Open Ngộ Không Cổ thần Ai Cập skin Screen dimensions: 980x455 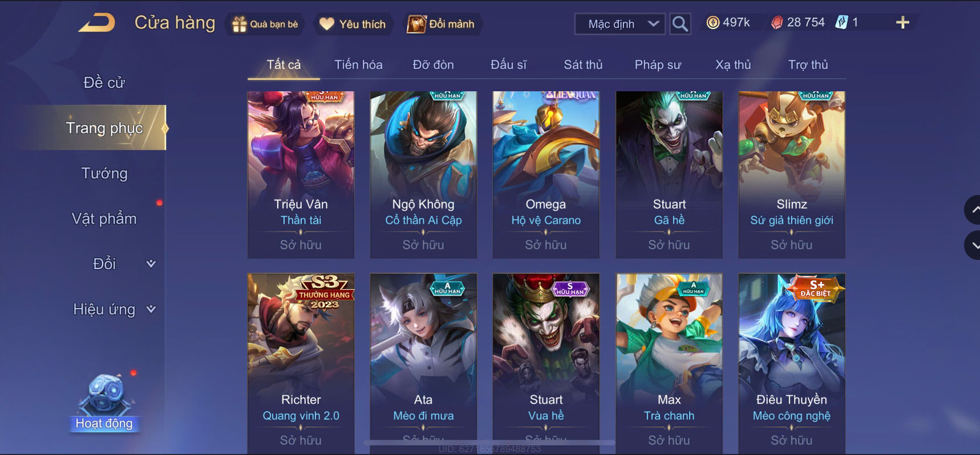click(423, 174)
